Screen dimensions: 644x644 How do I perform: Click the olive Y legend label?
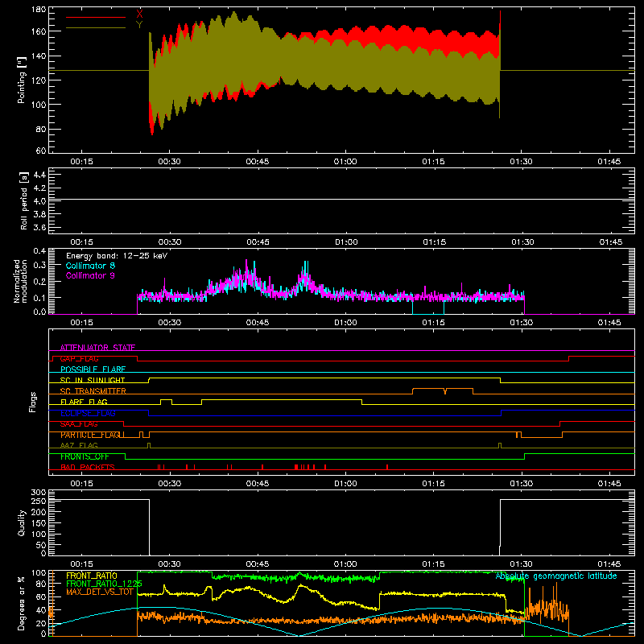[x=139, y=25]
